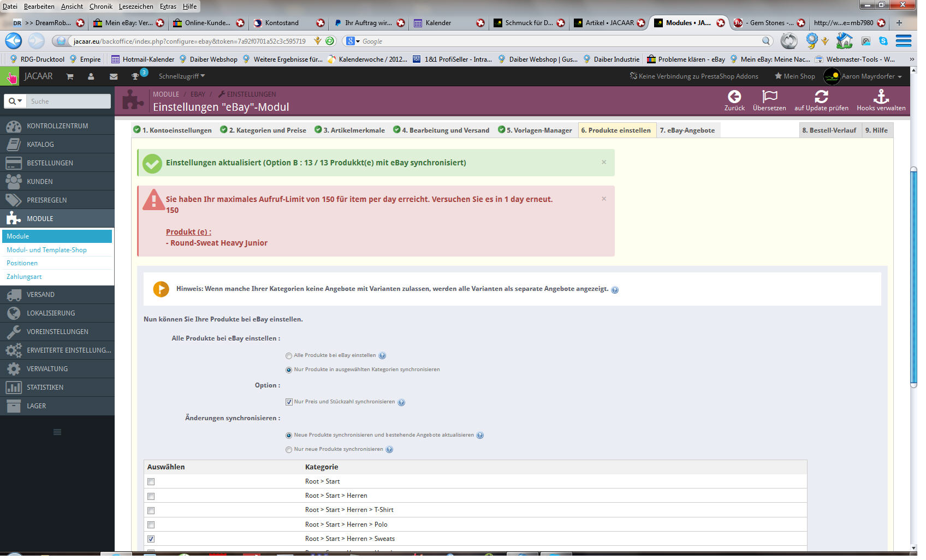Open Kunden in the sidebar
Image resolution: width=926 pixels, height=560 pixels.
tap(57, 182)
